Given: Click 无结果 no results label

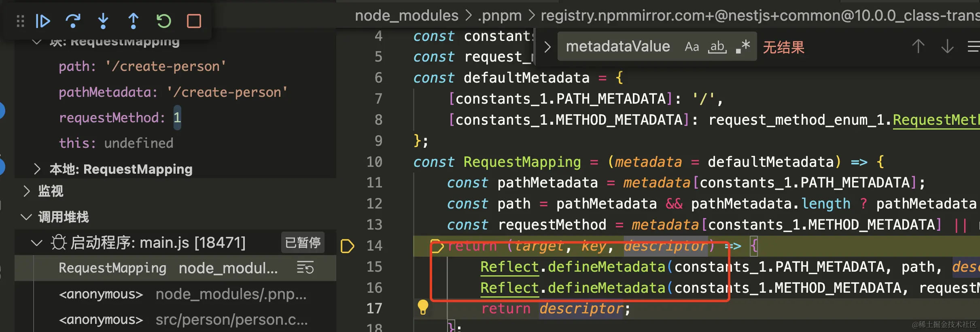Looking at the screenshot, I should [x=784, y=47].
